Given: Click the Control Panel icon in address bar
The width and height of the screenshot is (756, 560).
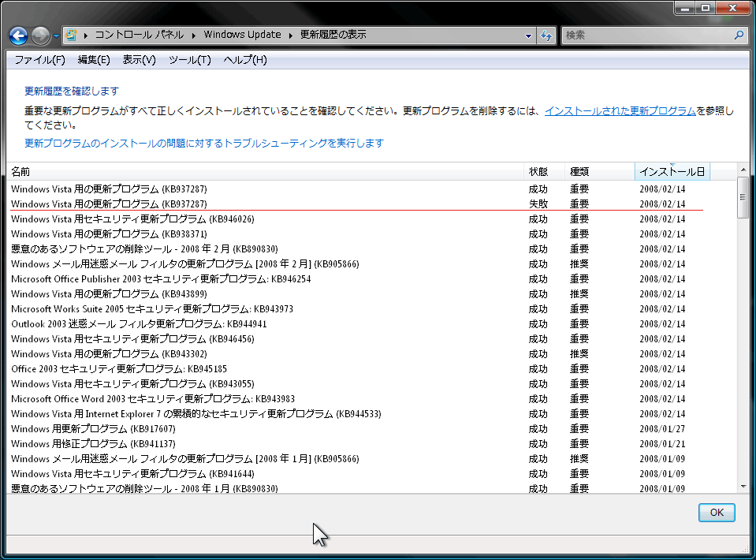Looking at the screenshot, I should coord(72,35).
